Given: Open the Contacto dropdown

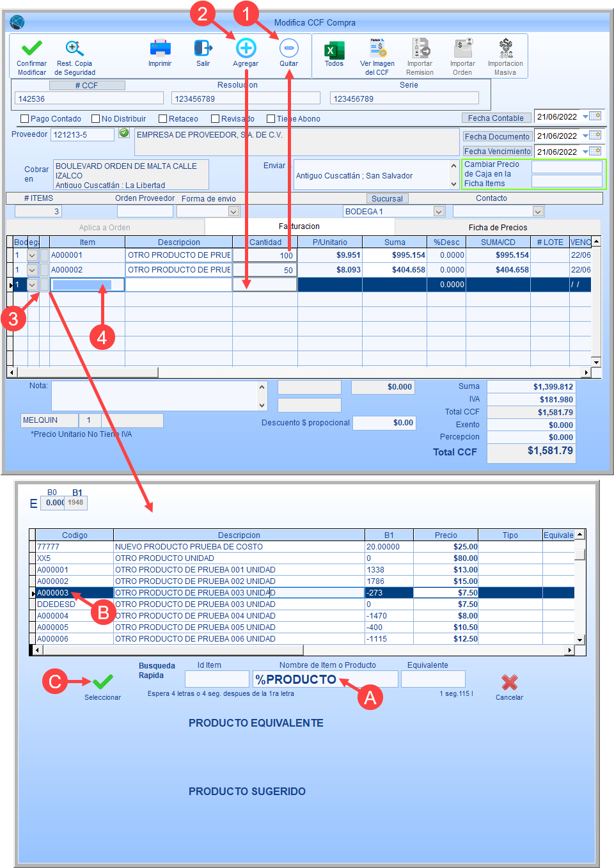Looking at the screenshot, I should pyautogui.click(x=538, y=212).
